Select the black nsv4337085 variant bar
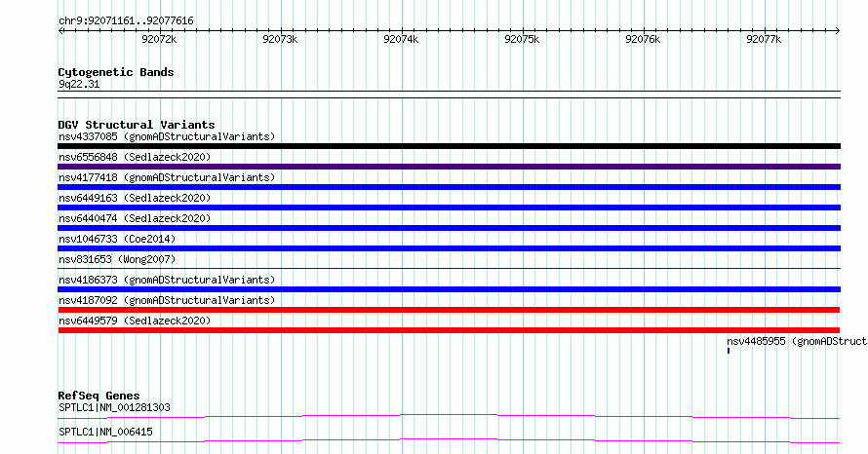Image resolution: width=868 pixels, height=454 pixels. (x=449, y=146)
